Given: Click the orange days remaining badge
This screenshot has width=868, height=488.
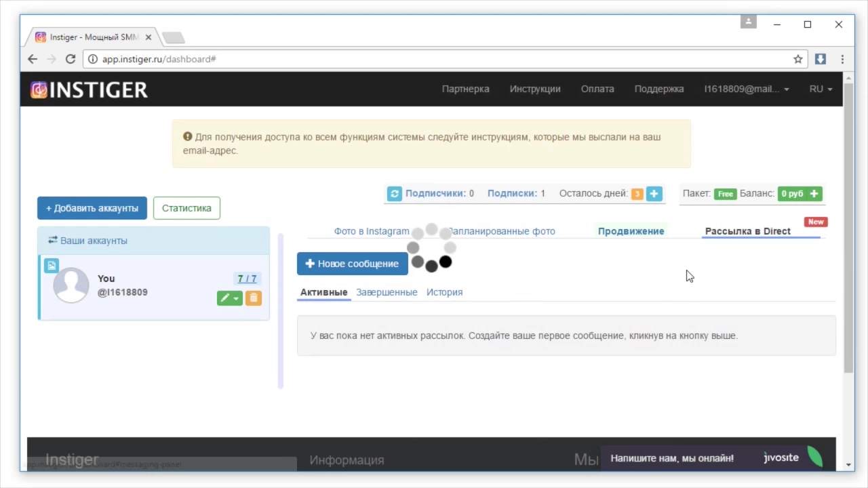Looking at the screenshot, I should [637, 195].
